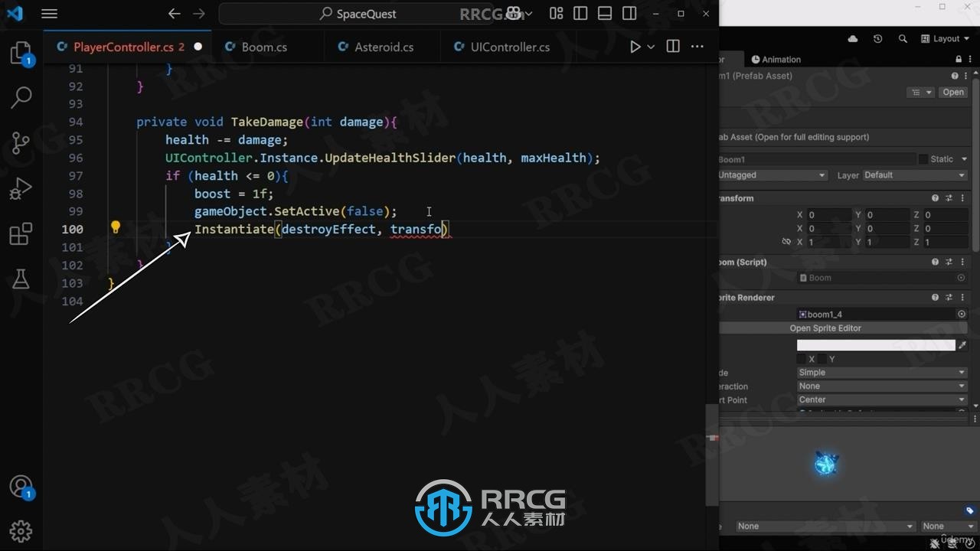Toggle the scale constrain proportions link icon
Image resolution: width=980 pixels, height=551 pixels.
point(786,242)
